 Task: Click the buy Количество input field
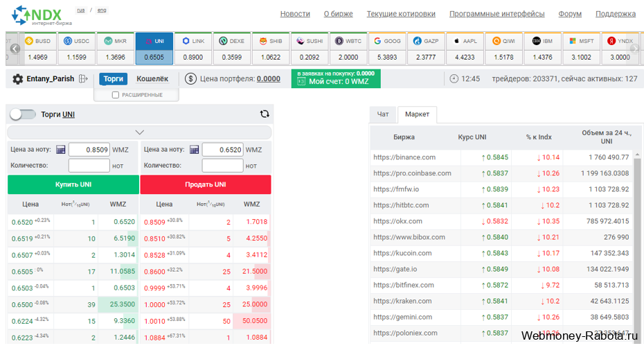coord(89,166)
